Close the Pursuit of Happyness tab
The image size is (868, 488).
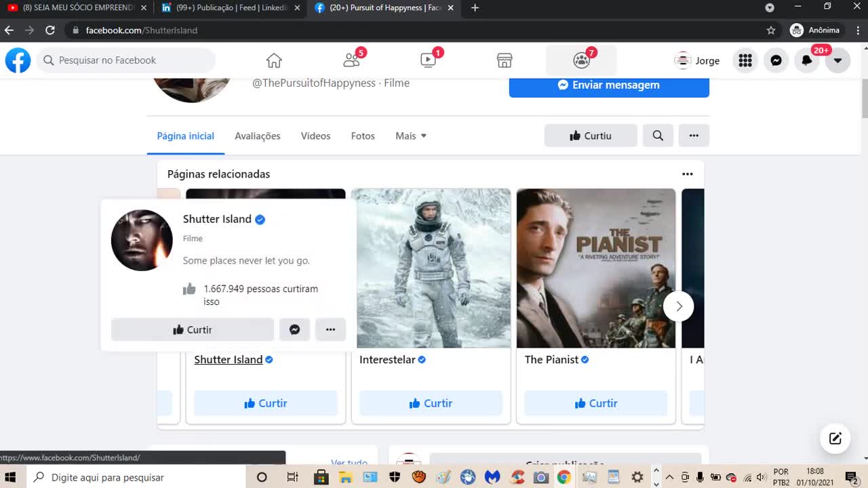coord(450,8)
